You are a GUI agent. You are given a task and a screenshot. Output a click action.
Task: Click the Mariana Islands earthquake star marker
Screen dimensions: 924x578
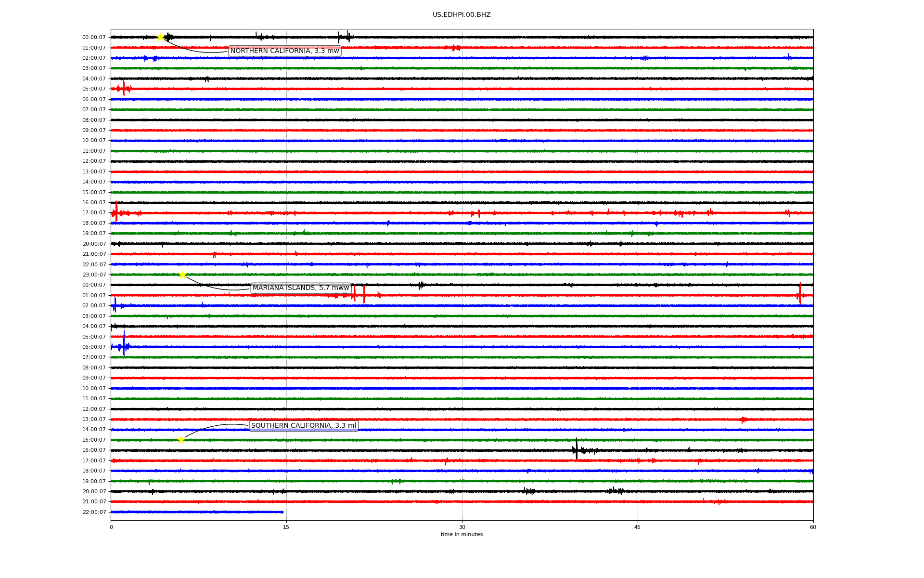pyautogui.click(x=182, y=275)
